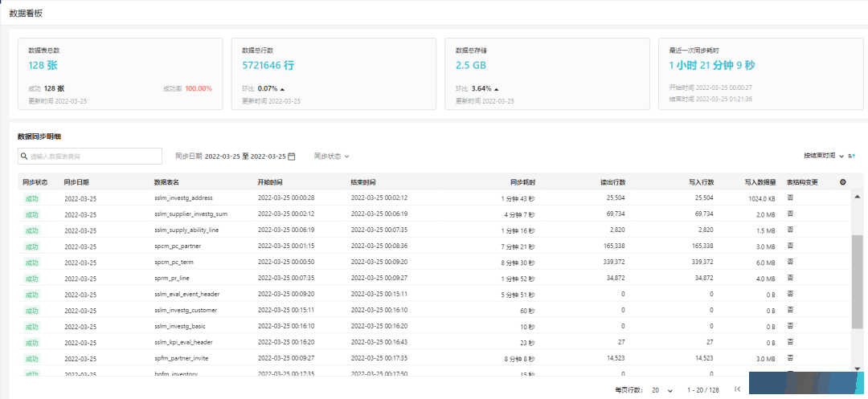
Task: Sort by the 数据表名 column header
Action: tap(166, 182)
